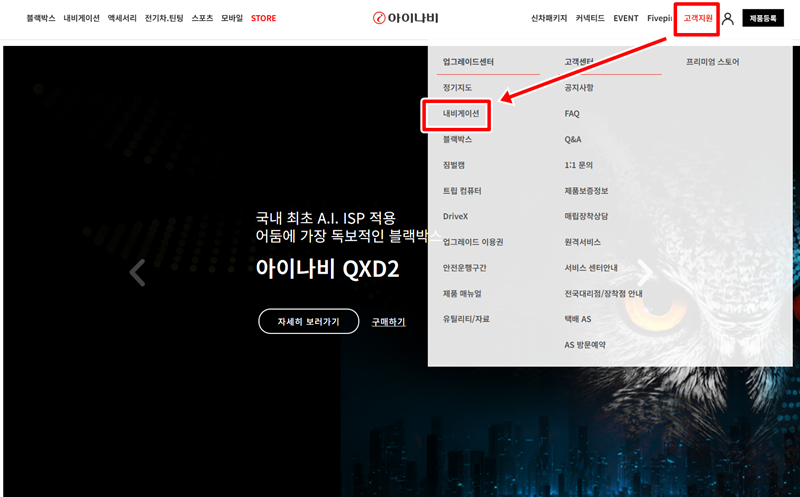Open the 고객지원 menu
The width and height of the screenshot is (800, 497).
tap(697, 18)
